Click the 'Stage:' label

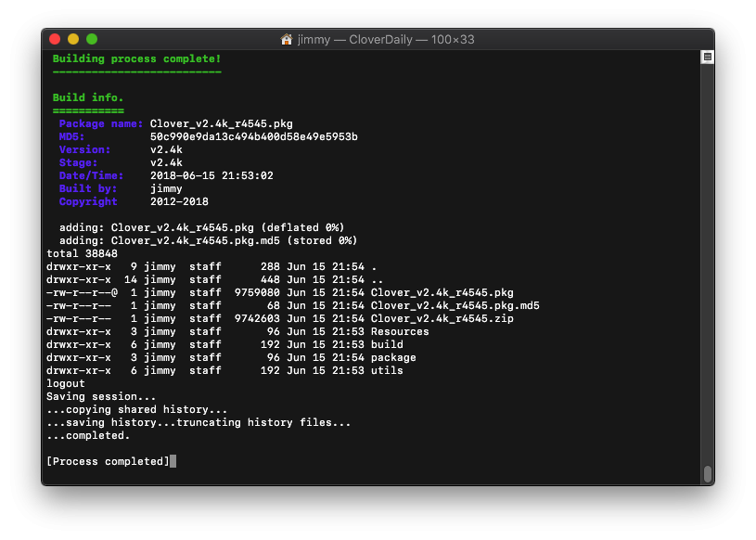[x=78, y=163]
